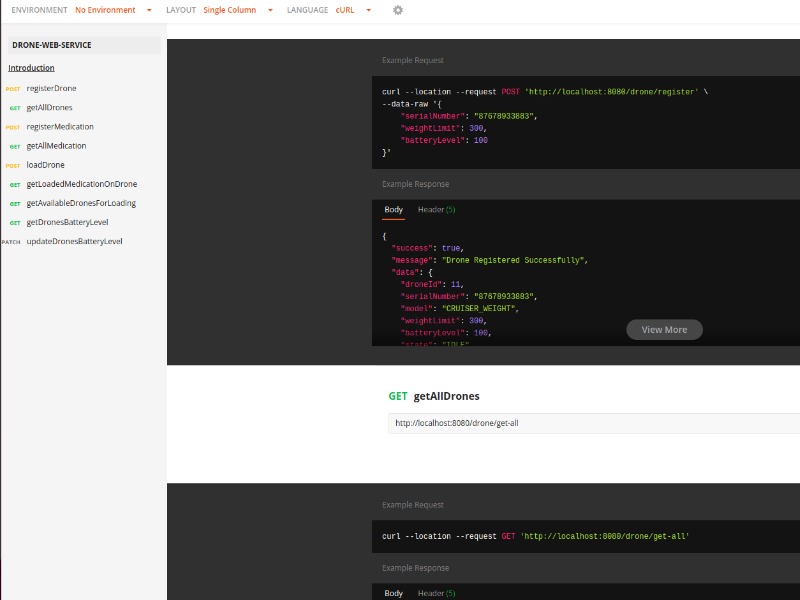Click the CRUISER_WEIGHT model value

(479, 308)
